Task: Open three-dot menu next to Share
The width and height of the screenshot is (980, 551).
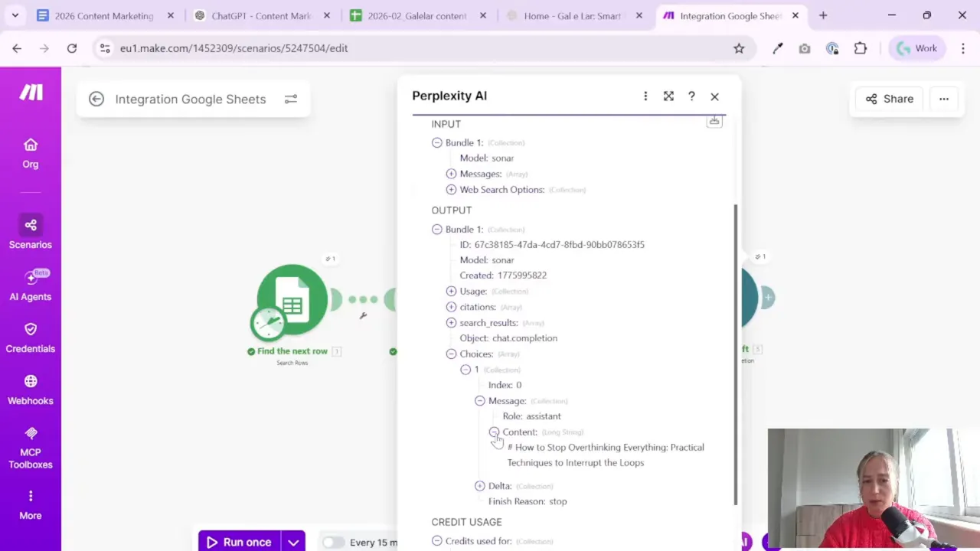Action: coord(944,99)
